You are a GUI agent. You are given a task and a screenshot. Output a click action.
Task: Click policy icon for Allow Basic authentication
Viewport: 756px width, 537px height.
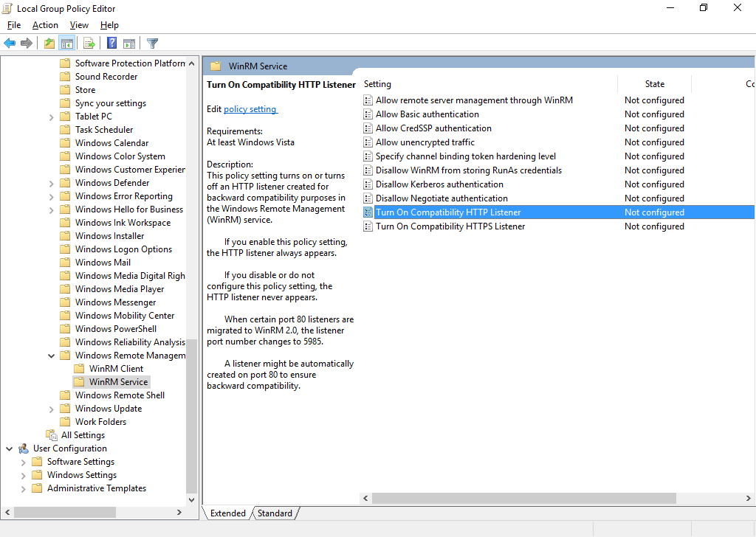(368, 114)
